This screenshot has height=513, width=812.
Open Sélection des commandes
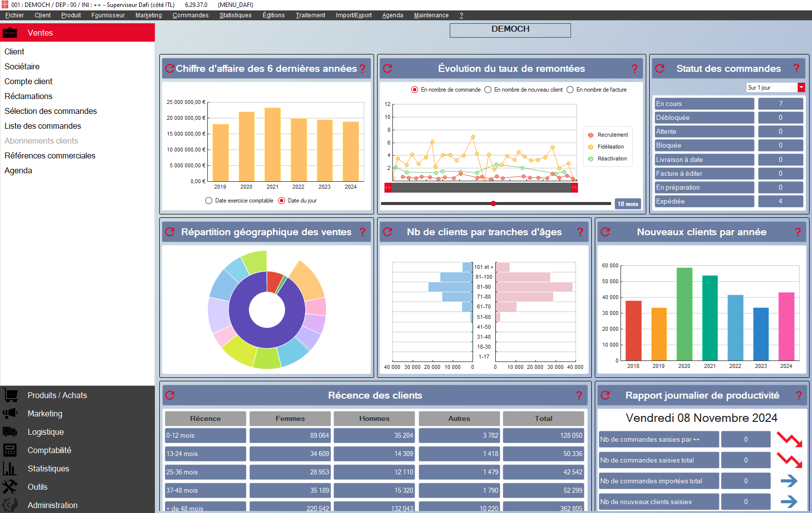click(x=50, y=111)
